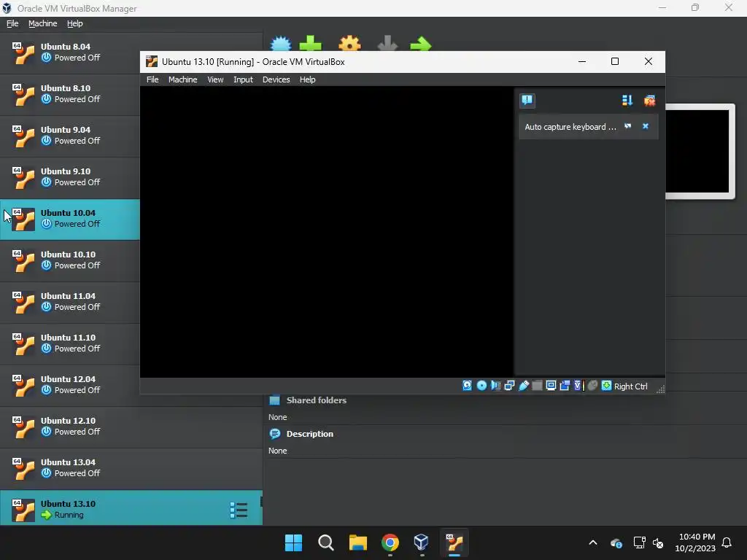The height and width of the screenshot is (560, 747).
Task: Open the Ubuntu 13.10 machine tools list icon
Action: [x=239, y=510]
